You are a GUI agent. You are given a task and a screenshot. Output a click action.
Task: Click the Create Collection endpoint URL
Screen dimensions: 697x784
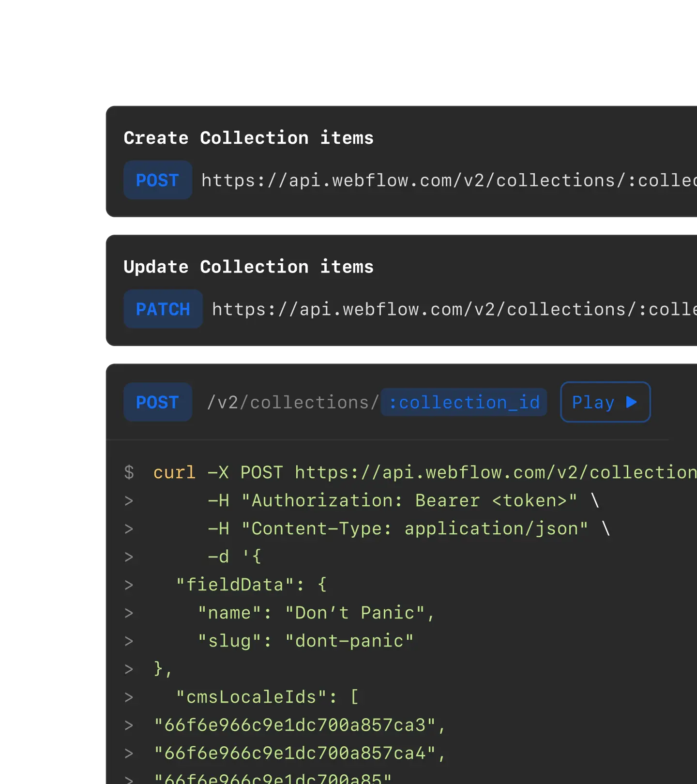pos(448,181)
